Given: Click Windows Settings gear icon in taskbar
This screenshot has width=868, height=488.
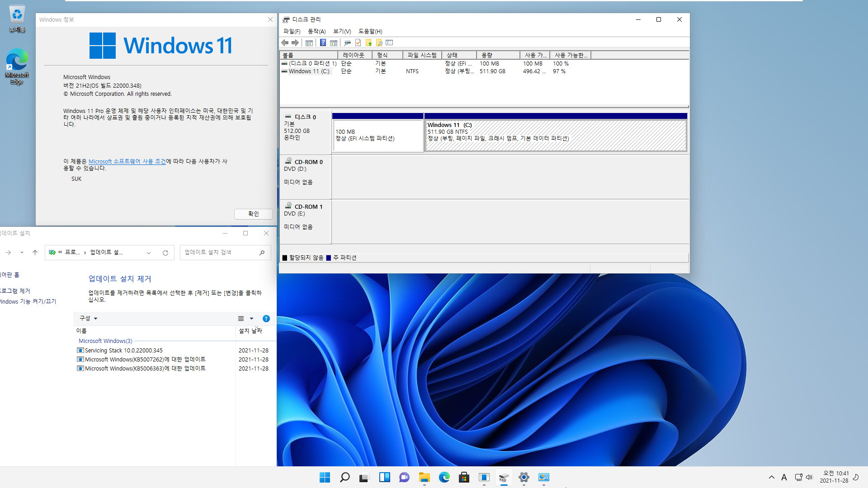Looking at the screenshot, I should [x=524, y=477].
